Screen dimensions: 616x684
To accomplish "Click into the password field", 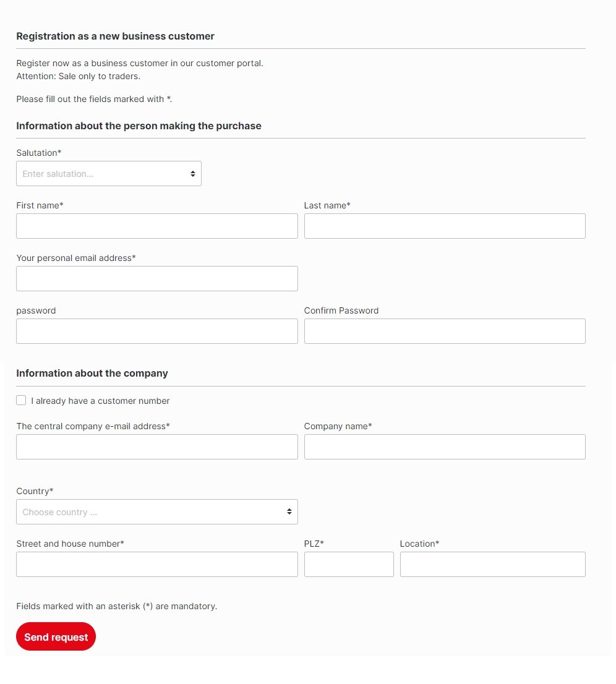I will tap(156, 331).
